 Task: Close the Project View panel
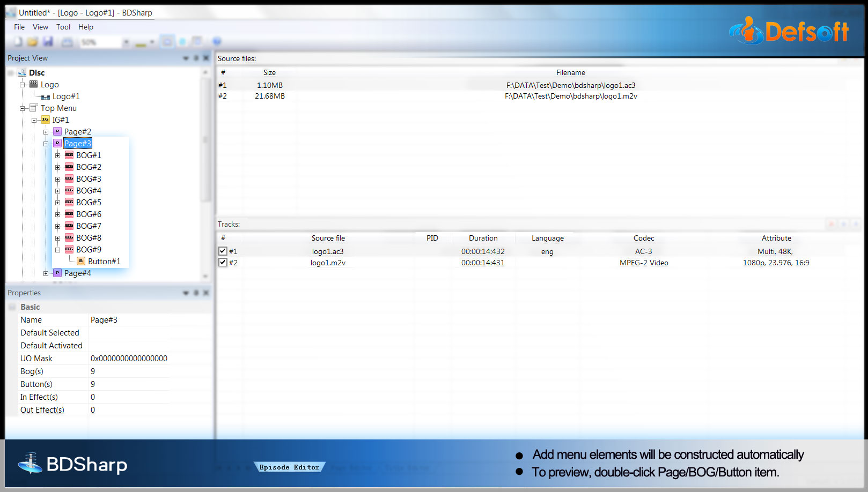(206, 58)
